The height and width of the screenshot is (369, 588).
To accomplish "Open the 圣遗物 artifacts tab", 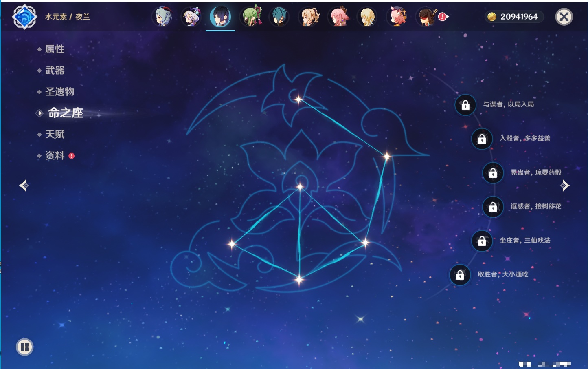I will [59, 92].
